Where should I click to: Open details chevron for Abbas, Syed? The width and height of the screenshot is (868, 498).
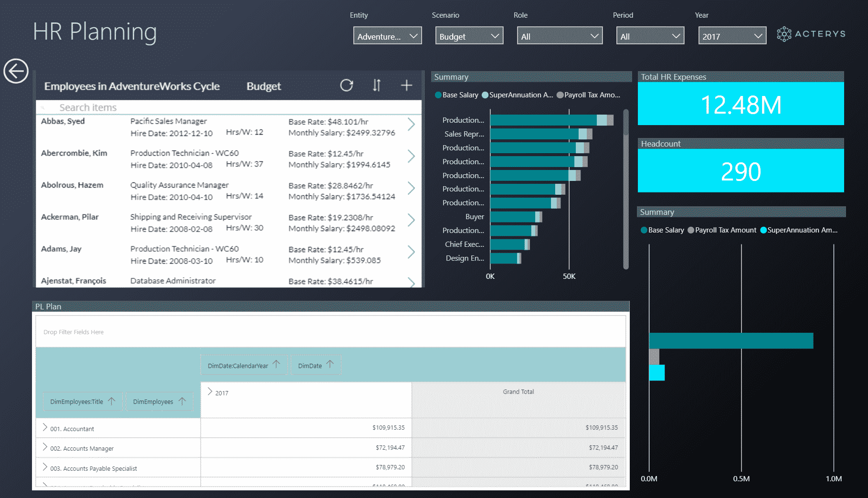click(412, 124)
